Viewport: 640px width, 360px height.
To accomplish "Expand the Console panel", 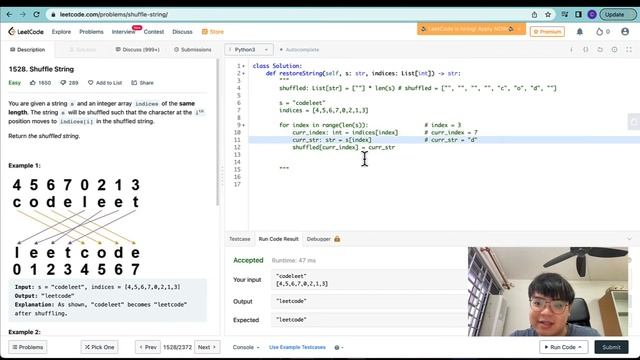I will [246, 347].
